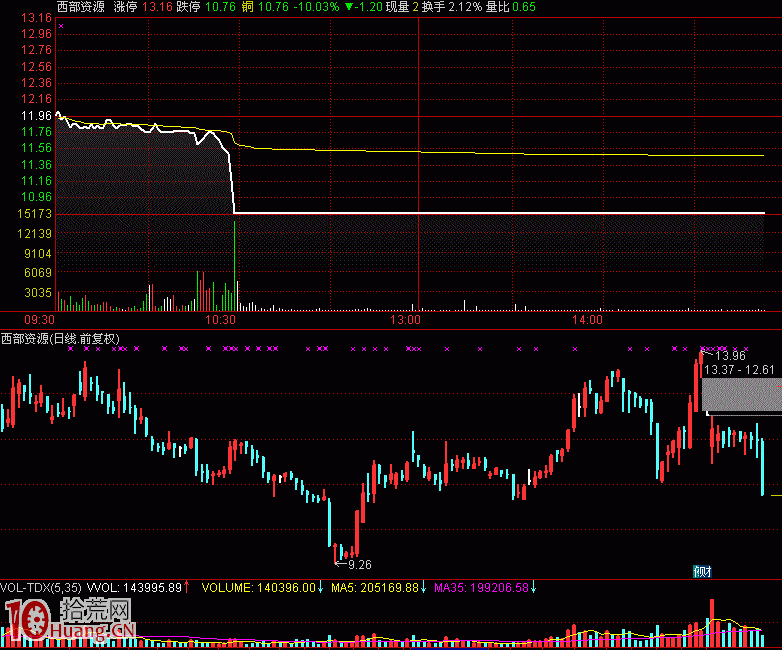
Task: Click the 11.76 price axis label
Action: click(x=36, y=132)
